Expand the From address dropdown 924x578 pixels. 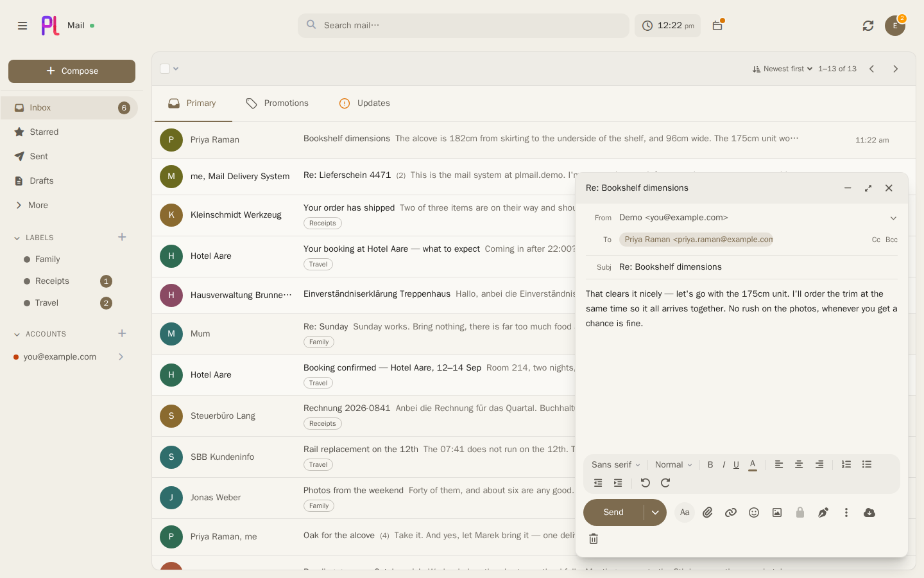[x=893, y=218]
